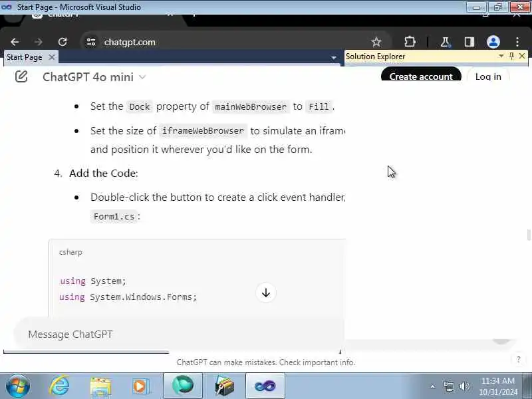
Task: Click the iframeWebBrowser inline code
Action: coord(203,131)
